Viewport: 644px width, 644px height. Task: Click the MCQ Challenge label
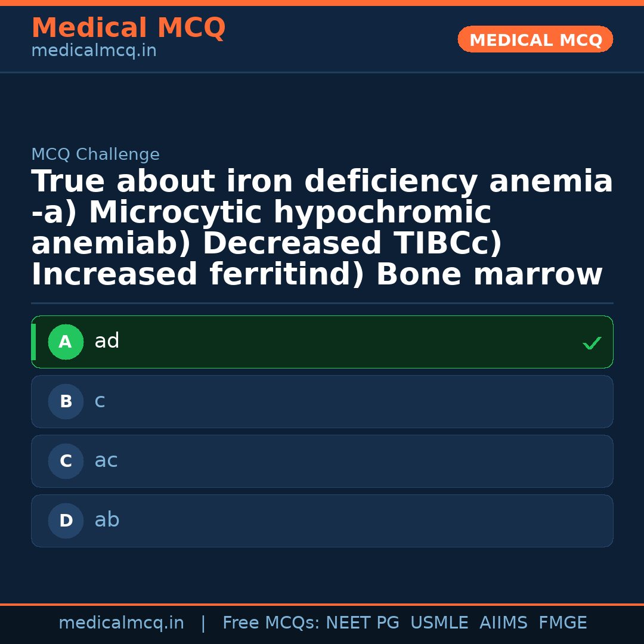pos(95,155)
